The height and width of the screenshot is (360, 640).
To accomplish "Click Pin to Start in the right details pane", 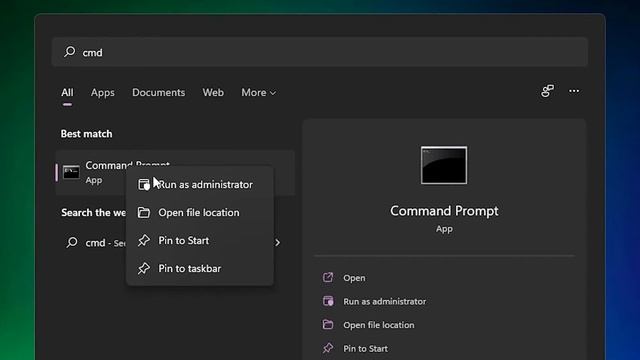I will 365,349.
